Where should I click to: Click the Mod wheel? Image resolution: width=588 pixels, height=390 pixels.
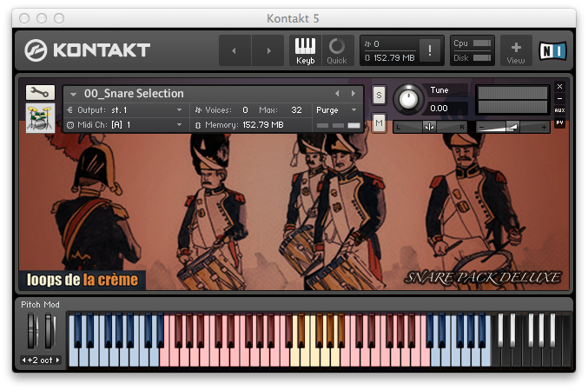50,332
